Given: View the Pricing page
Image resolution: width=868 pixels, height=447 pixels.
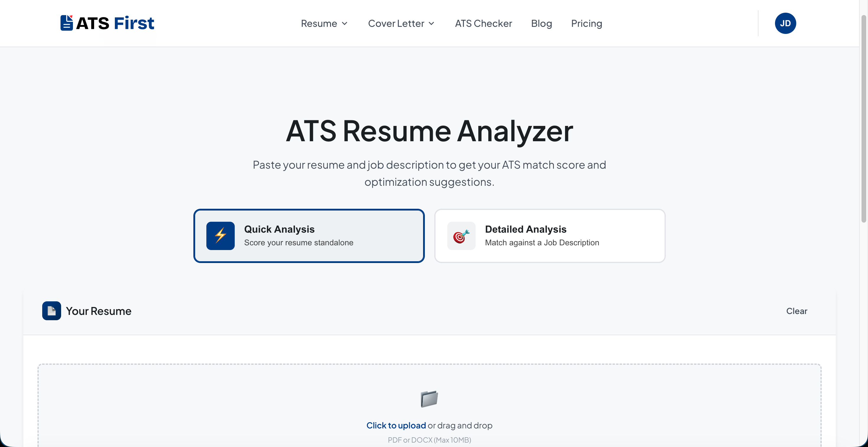Looking at the screenshot, I should pos(586,23).
